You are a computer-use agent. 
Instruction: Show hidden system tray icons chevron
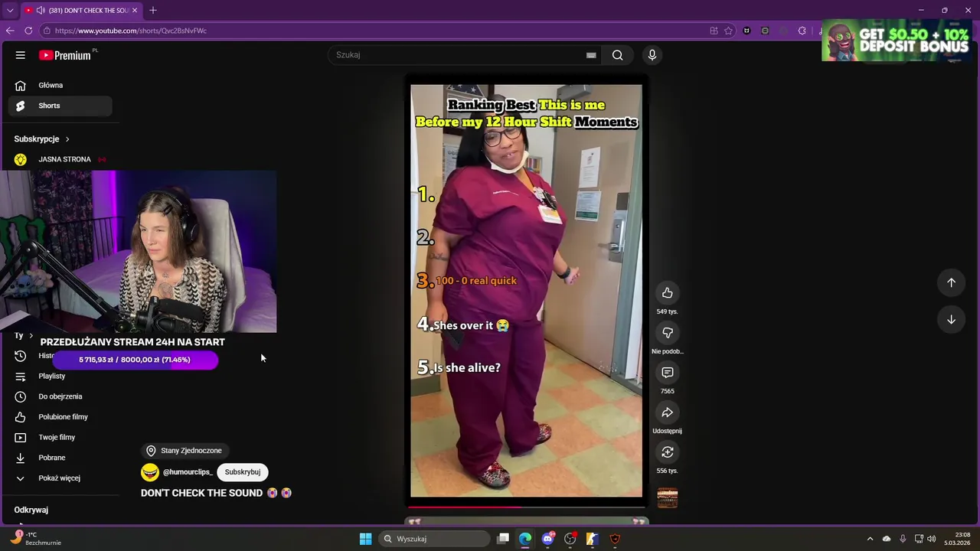tap(870, 539)
